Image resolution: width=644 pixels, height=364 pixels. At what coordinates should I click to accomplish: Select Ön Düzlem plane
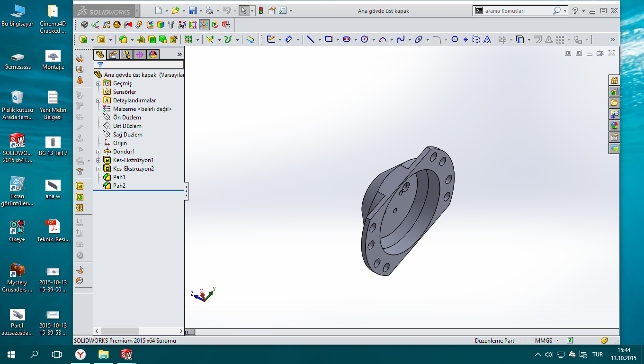[127, 118]
